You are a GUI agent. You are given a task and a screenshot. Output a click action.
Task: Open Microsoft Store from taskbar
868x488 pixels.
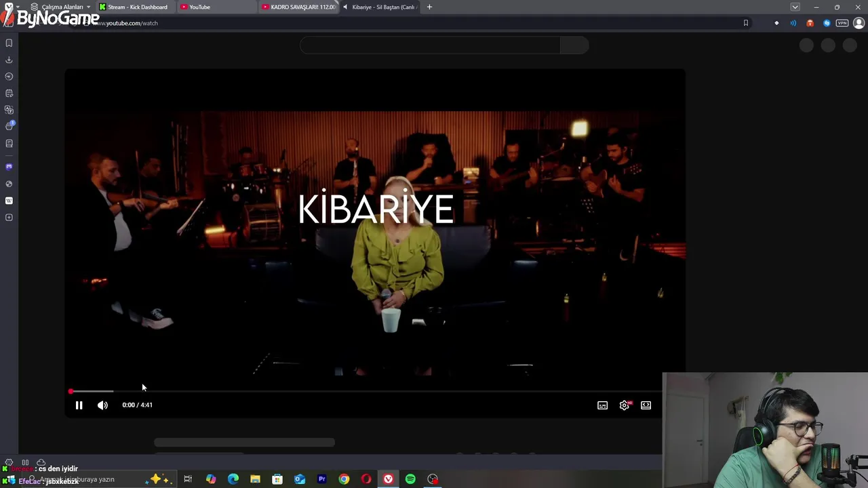point(277,480)
